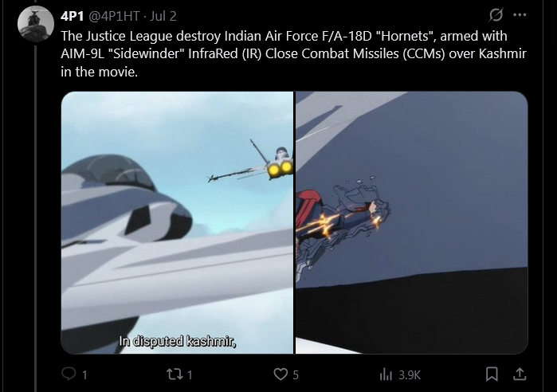The width and height of the screenshot is (557, 392).
Task: Open the reply comment icon
Action: [x=69, y=374]
